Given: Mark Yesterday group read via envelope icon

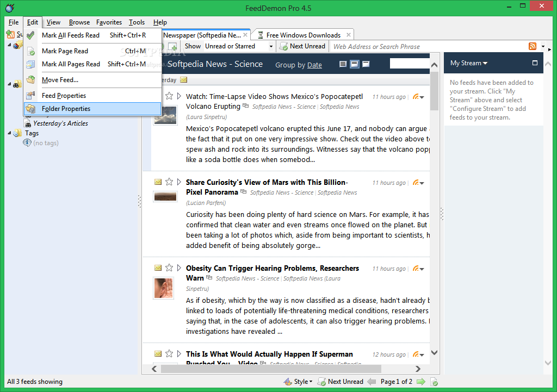Looking at the screenshot, I should pos(183,80).
